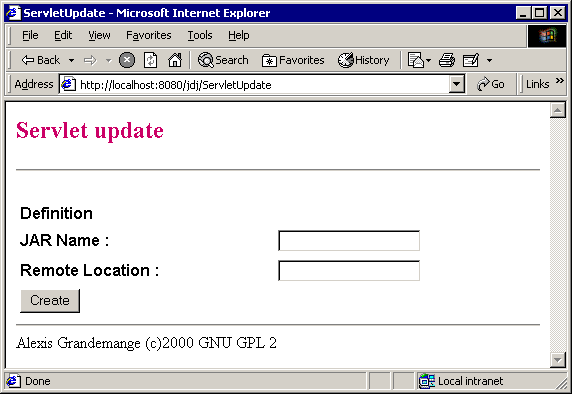Click the Alexis Grandemange copyright text
572x394 pixels.
click(x=146, y=343)
